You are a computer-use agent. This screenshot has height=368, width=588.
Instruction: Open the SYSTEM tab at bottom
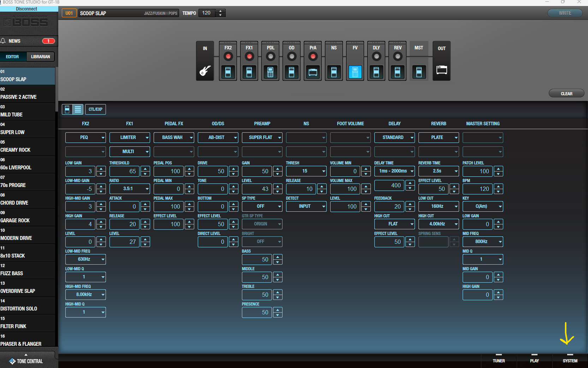pyautogui.click(x=570, y=361)
